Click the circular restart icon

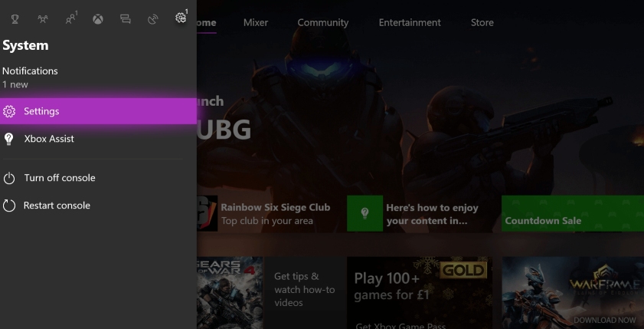click(9, 206)
